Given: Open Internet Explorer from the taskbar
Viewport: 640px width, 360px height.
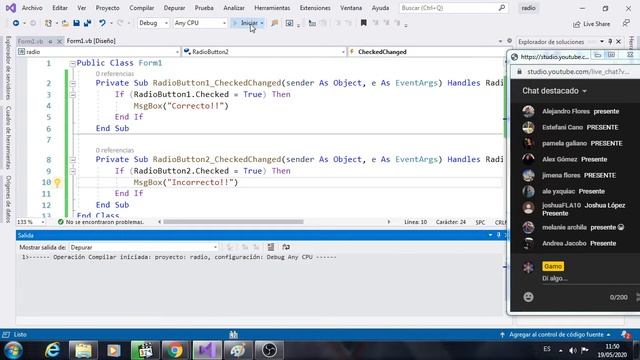Looking at the screenshot, I should pos(53,350).
